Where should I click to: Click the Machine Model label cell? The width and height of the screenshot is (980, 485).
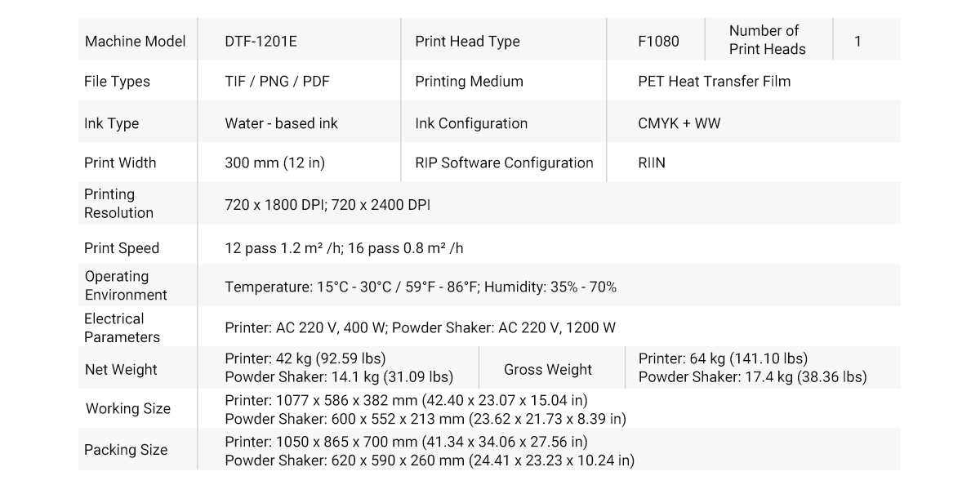click(135, 42)
